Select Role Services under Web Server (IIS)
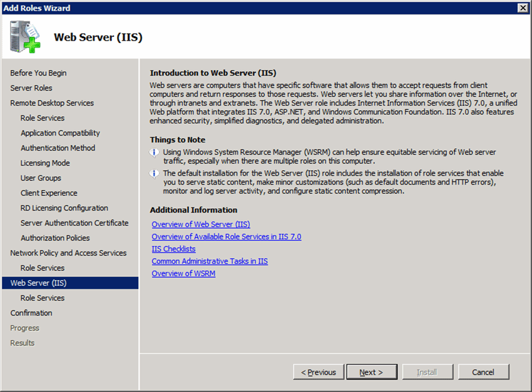This screenshot has height=392, width=532. tap(43, 298)
